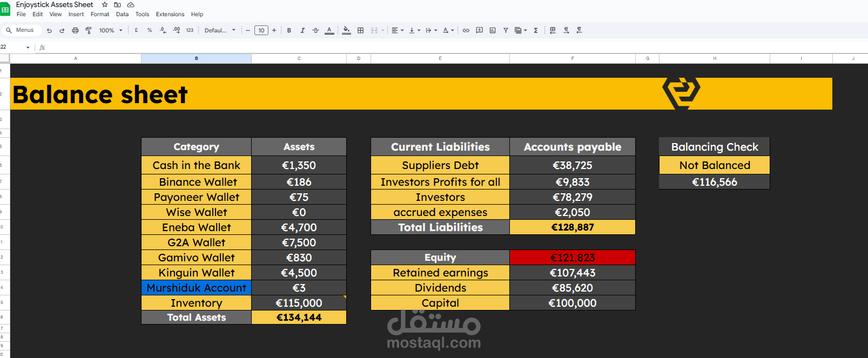Open the horizontal align dropdown

(x=398, y=30)
